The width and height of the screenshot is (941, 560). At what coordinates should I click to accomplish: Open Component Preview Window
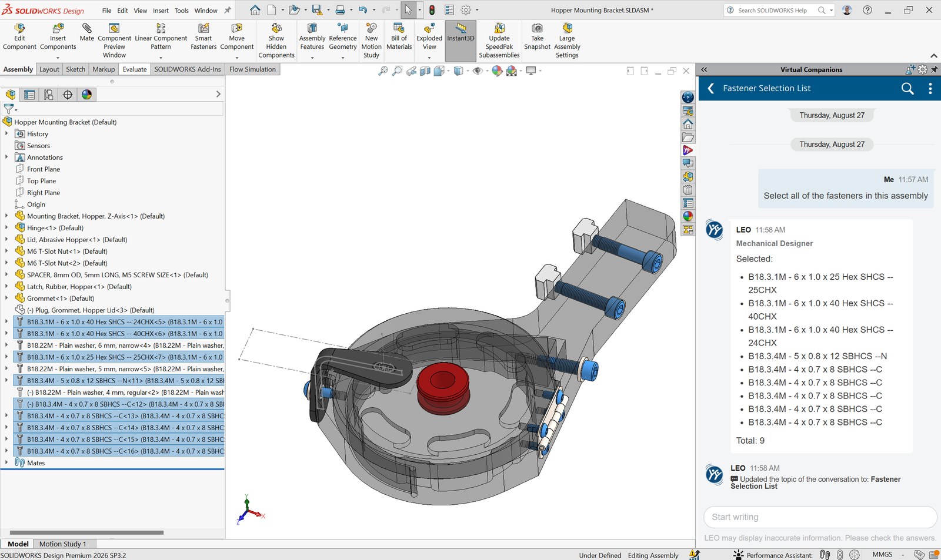(x=114, y=41)
